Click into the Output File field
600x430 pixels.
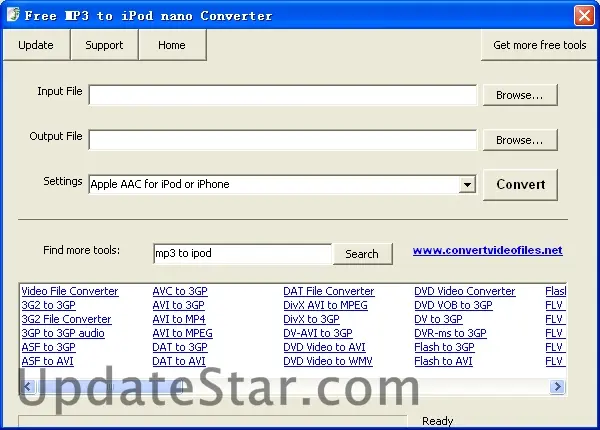pos(283,140)
